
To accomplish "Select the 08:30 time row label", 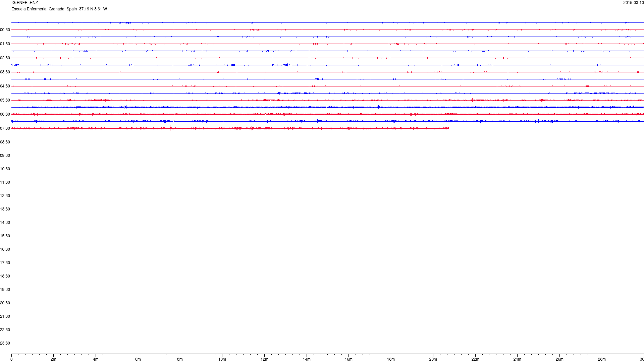I will point(5,142).
